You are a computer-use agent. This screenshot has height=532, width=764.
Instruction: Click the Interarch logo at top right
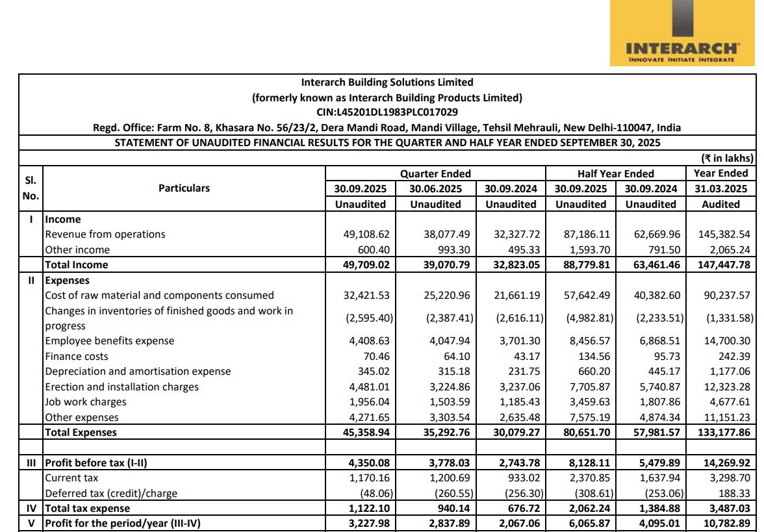coord(682,32)
